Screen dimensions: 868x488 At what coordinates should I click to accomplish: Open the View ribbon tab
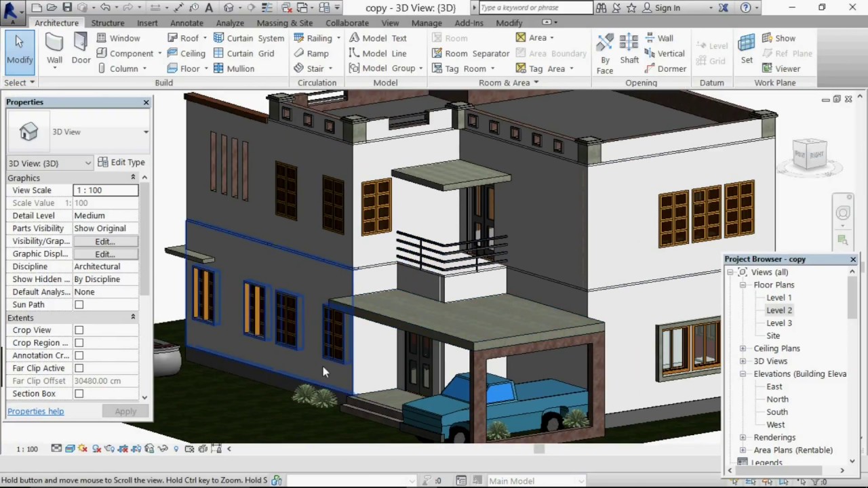(x=390, y=23)
